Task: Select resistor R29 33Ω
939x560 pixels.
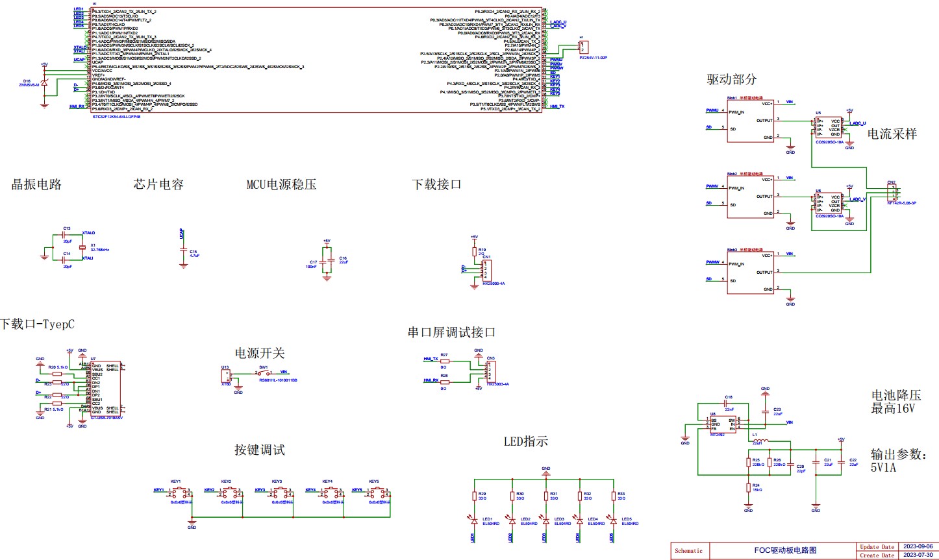Action: coord(475,496)
